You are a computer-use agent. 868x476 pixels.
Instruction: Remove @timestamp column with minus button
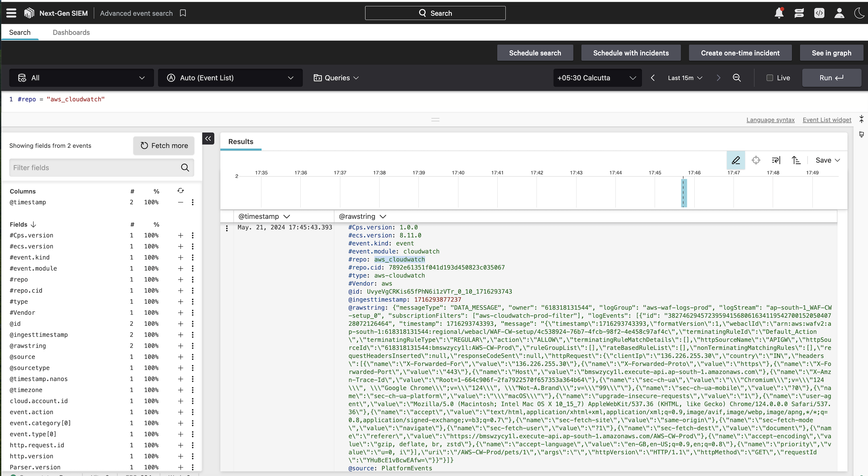[181, 202]
